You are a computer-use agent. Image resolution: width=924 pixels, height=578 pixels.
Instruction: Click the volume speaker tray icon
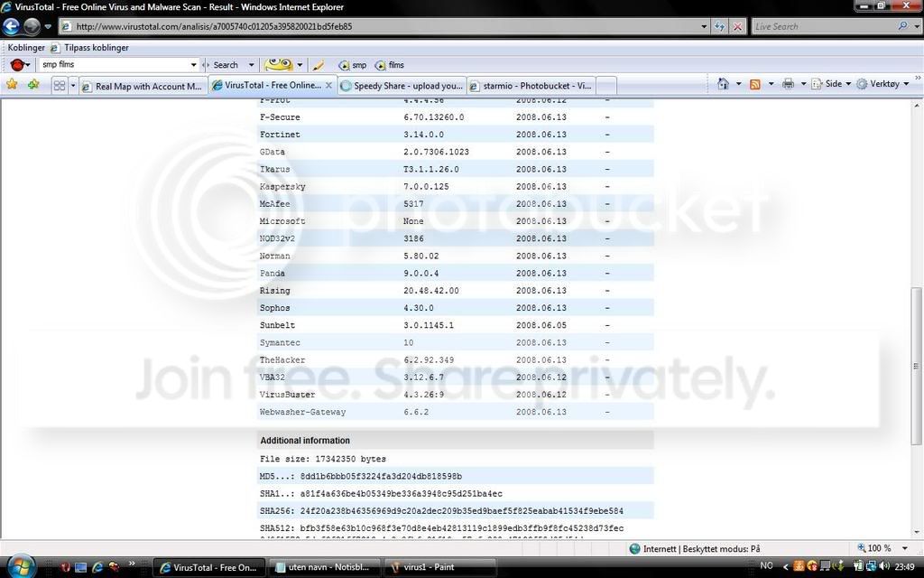(885, 566)
